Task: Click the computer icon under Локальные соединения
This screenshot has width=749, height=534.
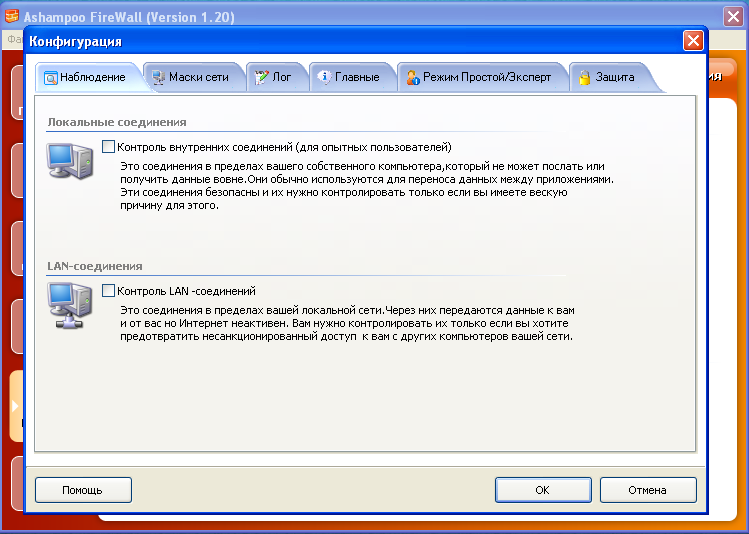Action: pos(70,161)
